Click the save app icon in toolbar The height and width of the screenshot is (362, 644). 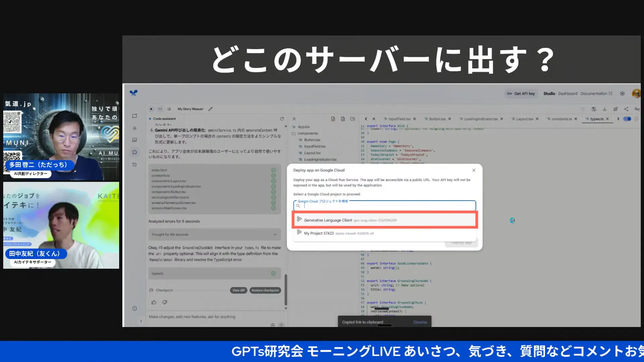tap(594, 109)
